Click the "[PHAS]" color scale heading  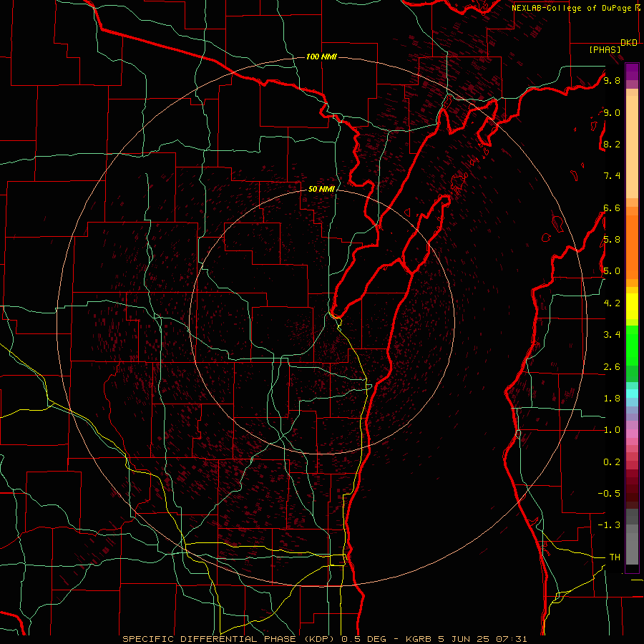(605, 49)
